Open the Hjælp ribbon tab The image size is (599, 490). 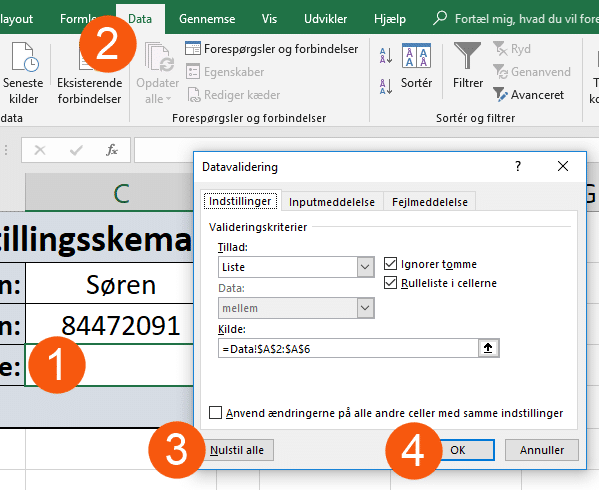coord(390,19)
